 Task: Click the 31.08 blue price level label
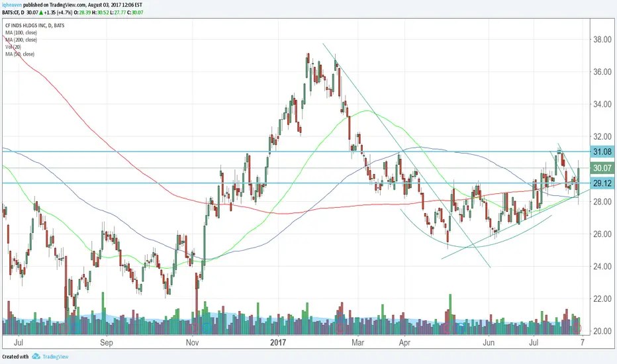pyautogui.click(x=602, y=152)
